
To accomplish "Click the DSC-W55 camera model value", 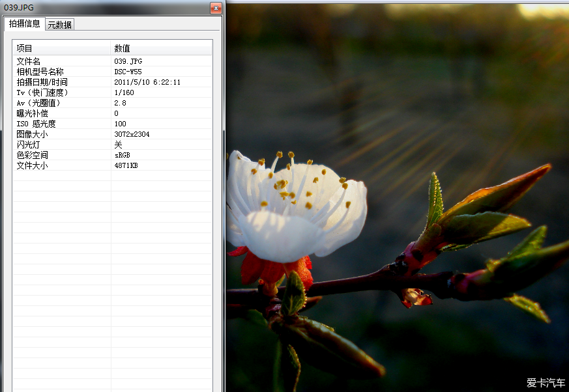I will pyautogui.click(x=128, y=72).
